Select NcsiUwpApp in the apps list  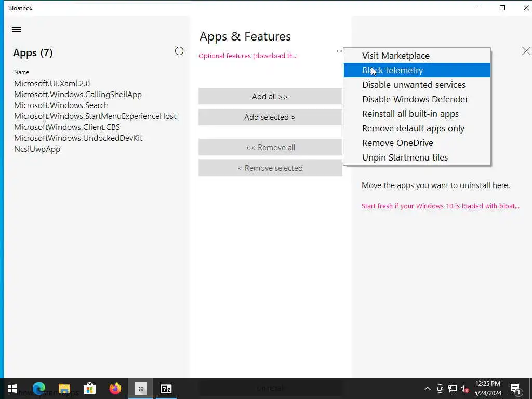[x=37, y=149]
